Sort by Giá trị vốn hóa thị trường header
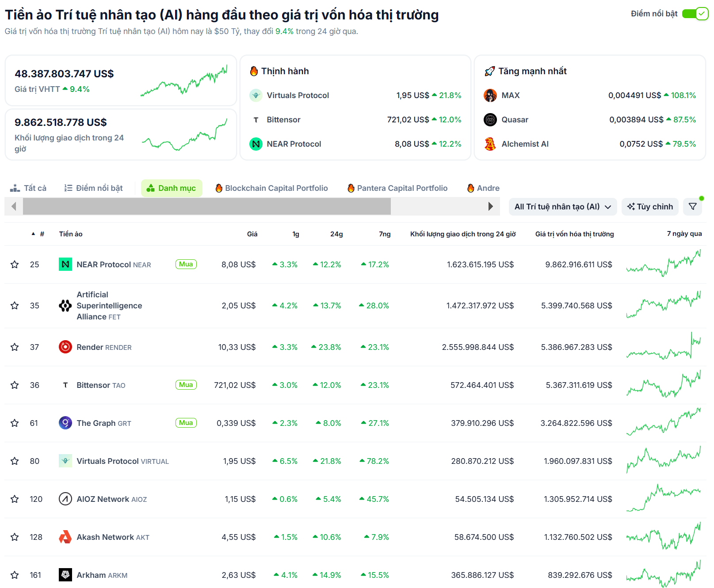This screenshot has width=714, height=588. (x=574, y=234)
